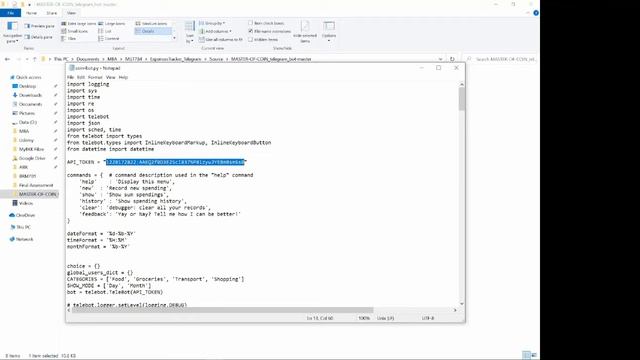The width and height of the screenshot is (640, 360).
Task: Open the Sort by menu
Action: click(190, 32)
